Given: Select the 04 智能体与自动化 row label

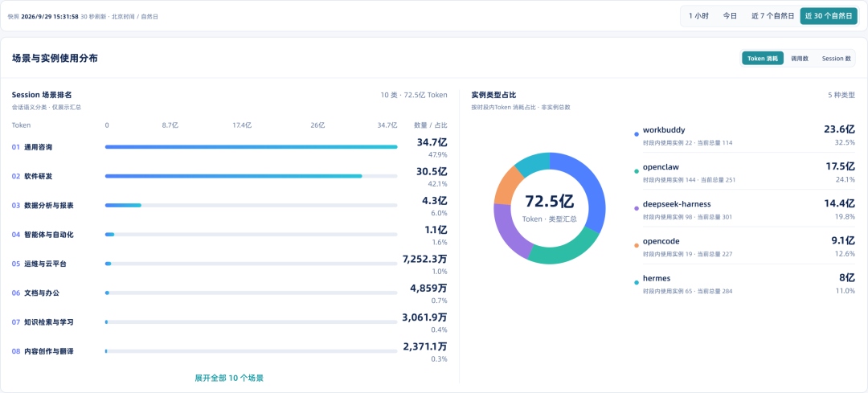Looking at the screenshot, I should point(43,235).
